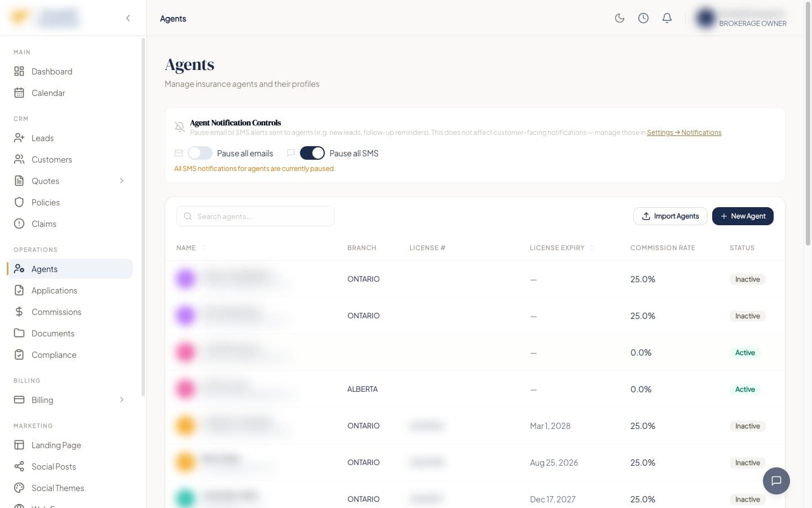The width and height of the screenshot is (812, 508).
Task: Expand the Billing submenu chevron
Action: coord(122,400)
